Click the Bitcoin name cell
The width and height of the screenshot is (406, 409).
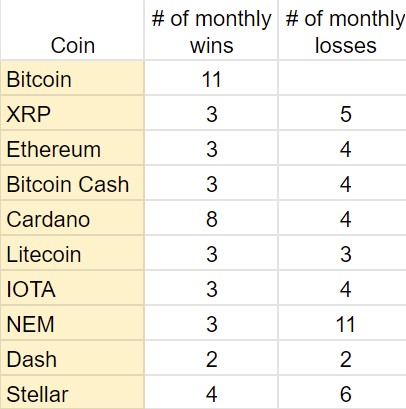tap(72, 78)
